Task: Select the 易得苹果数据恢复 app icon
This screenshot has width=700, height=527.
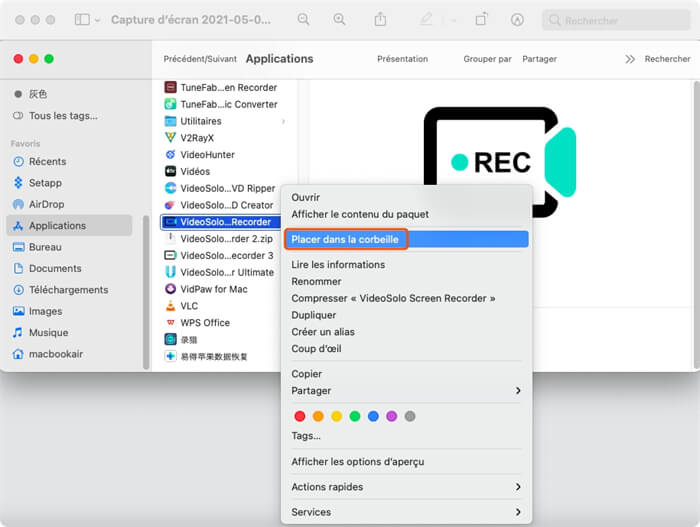Action: pyautogui.click(x=170, y=356)
